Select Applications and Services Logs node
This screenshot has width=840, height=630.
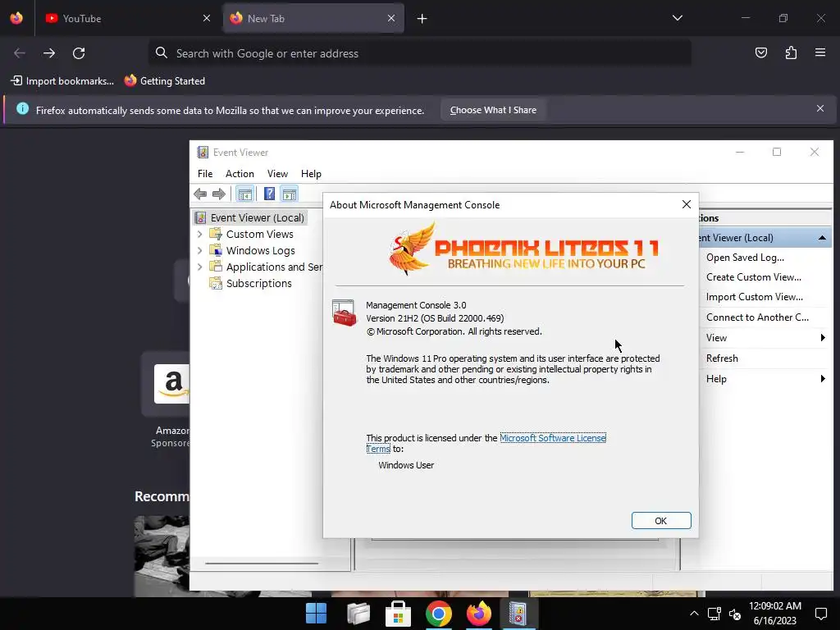click(x=274, y=267)
